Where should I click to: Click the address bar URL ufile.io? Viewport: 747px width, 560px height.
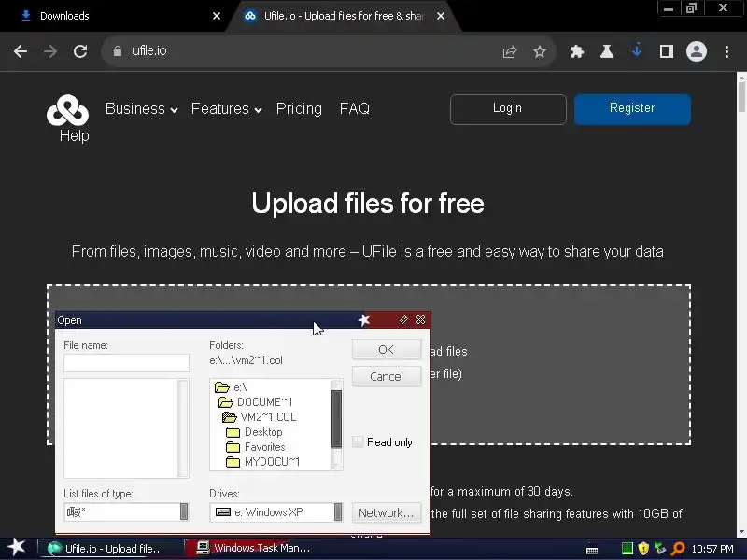[x=149, y=51]
